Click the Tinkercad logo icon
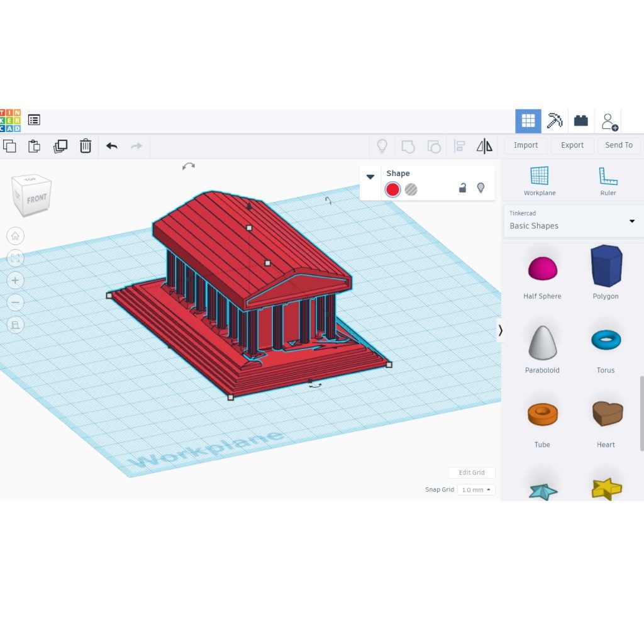Viewport: 644px width, 644px height. coord(10,120)
